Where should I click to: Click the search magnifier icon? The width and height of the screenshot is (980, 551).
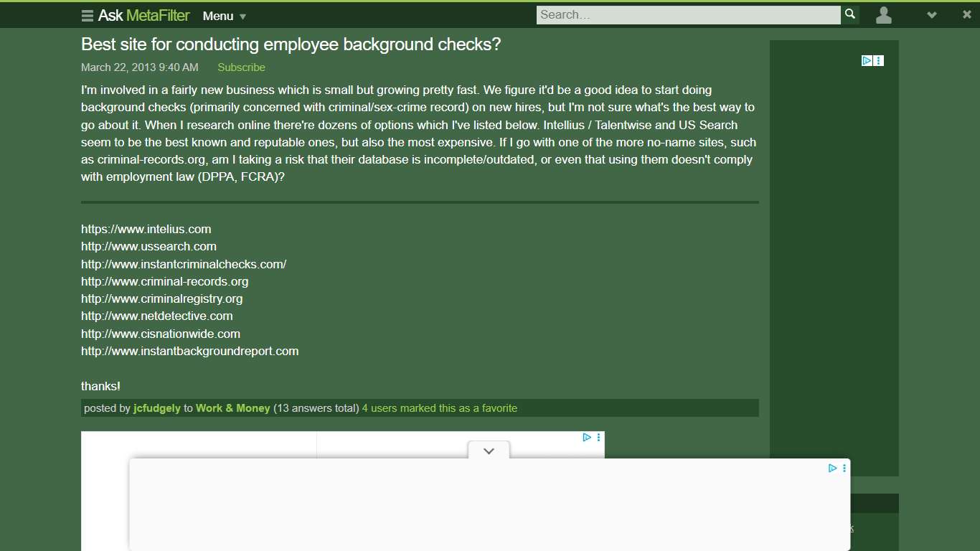849,14
